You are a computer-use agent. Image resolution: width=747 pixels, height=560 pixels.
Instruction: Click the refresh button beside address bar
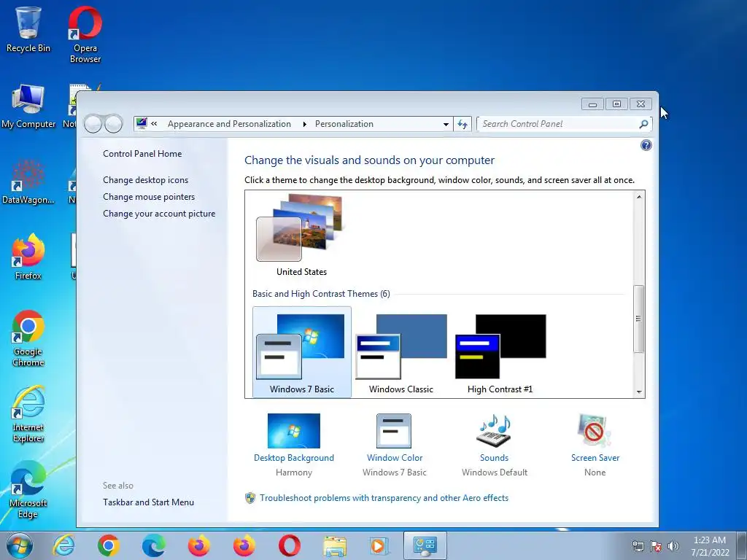pyautogui.click(x=462, y=124)
